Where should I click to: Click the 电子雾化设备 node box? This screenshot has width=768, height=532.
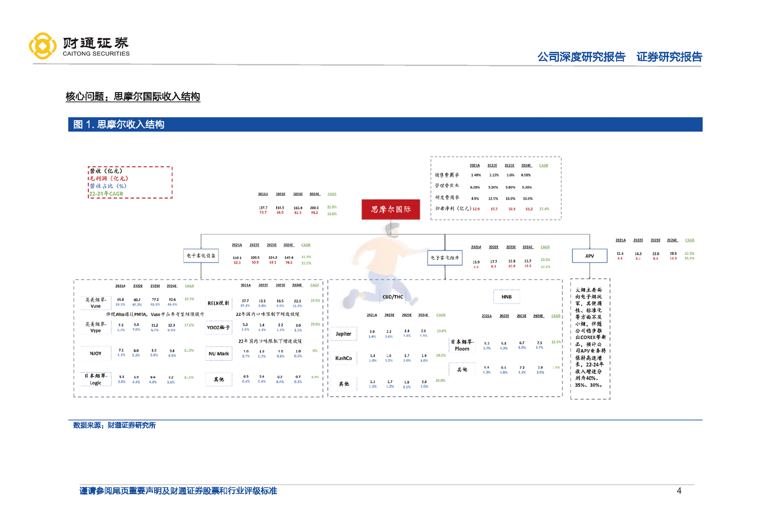tap(201, 256)
